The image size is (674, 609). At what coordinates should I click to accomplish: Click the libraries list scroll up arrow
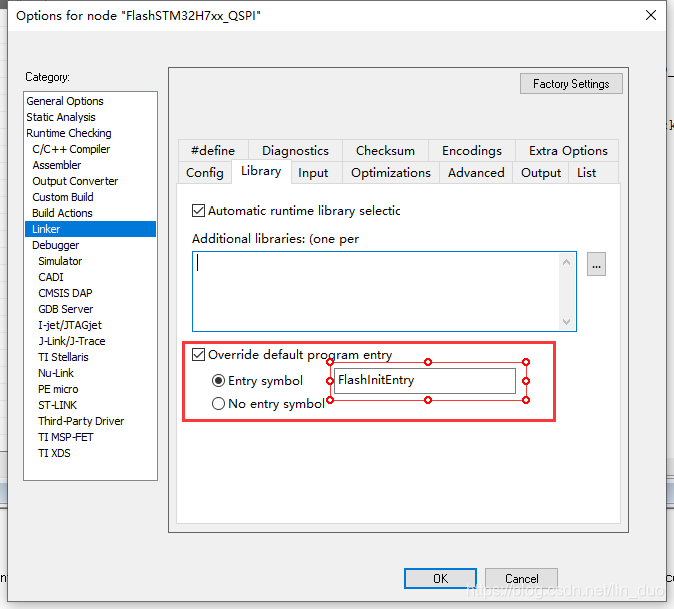coord(567,262)
